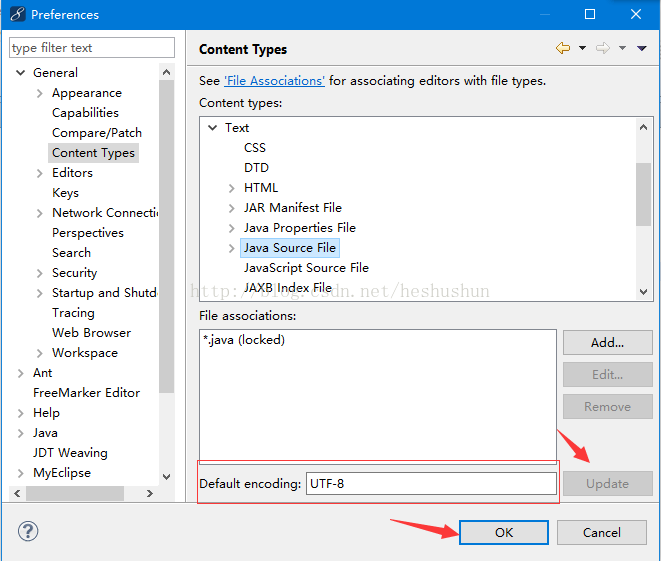Open the back history dropdown arrow
Viewport: 661px width, 561px height.
582,48
